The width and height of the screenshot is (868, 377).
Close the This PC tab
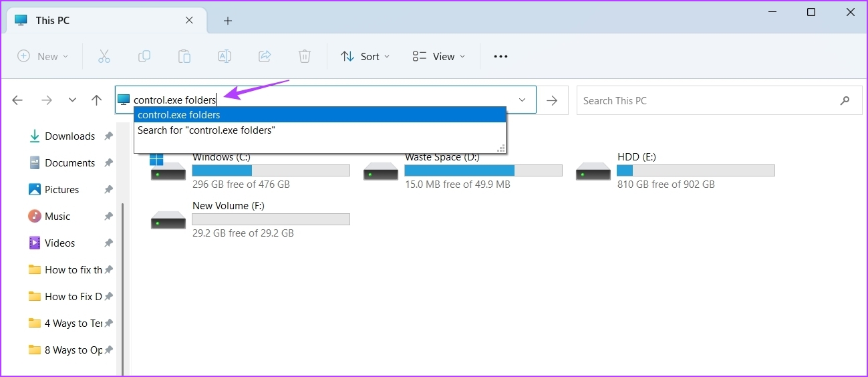click(189, 21)
